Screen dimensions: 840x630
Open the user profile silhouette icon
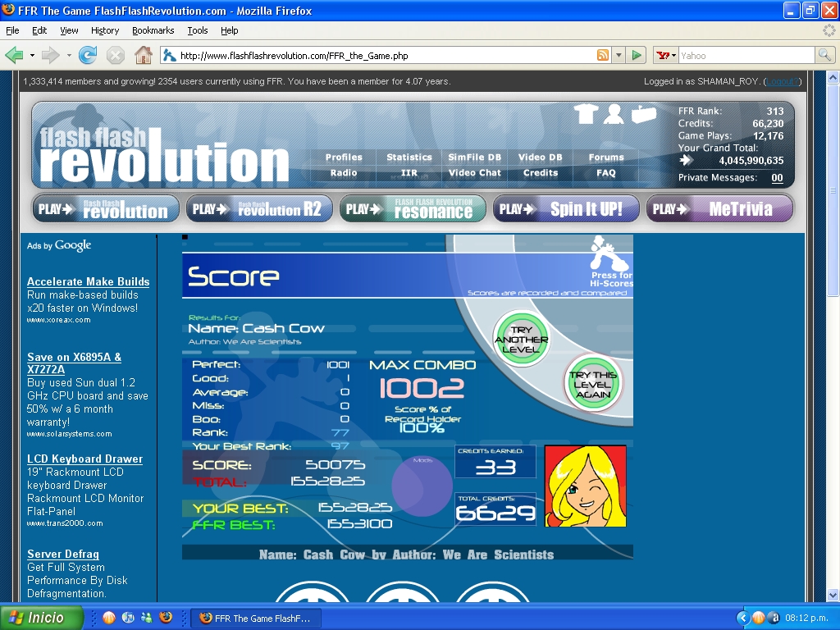coord(614,113)
